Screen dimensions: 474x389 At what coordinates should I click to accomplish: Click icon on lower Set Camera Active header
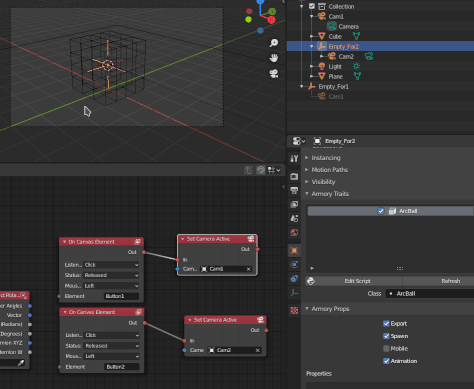click(x=260, y=320)
